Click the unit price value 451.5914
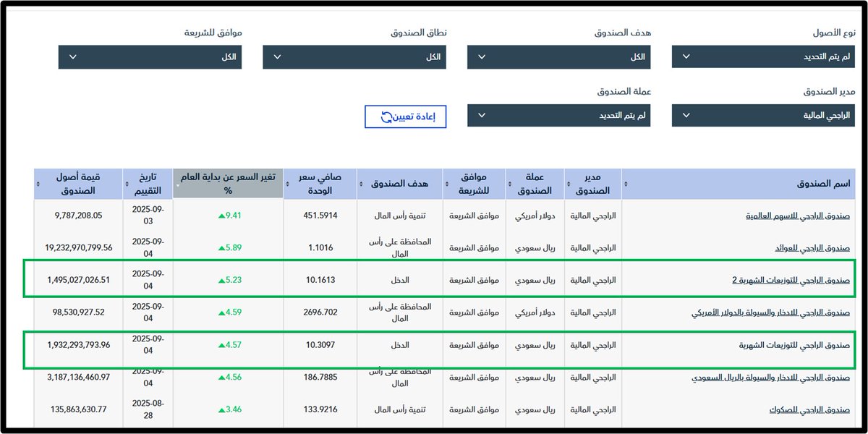 [x=319, y=216]
